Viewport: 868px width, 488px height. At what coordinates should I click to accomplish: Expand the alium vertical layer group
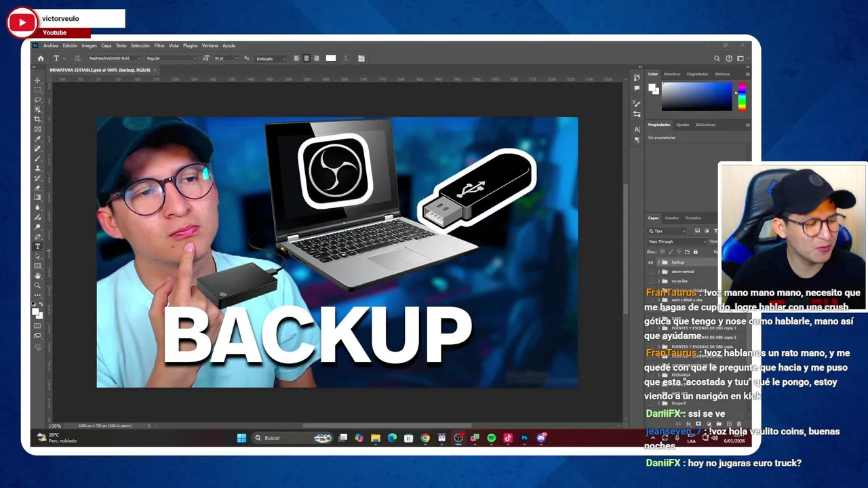click(x=658, y=272)
